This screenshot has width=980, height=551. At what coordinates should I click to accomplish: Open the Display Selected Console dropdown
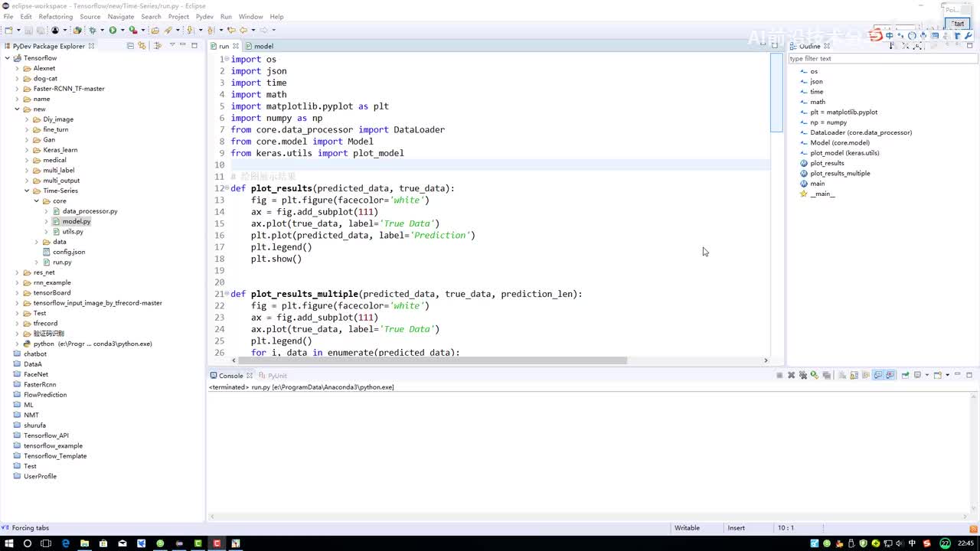point(927,375)
